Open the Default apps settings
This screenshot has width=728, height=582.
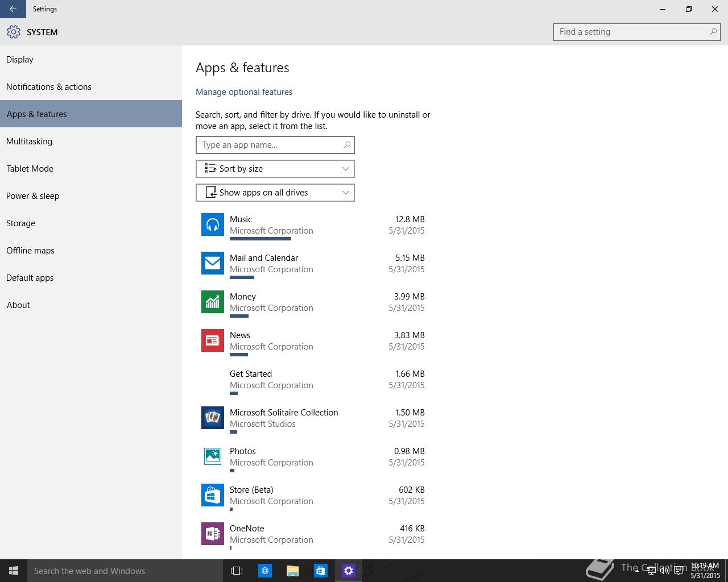point(91,278)
